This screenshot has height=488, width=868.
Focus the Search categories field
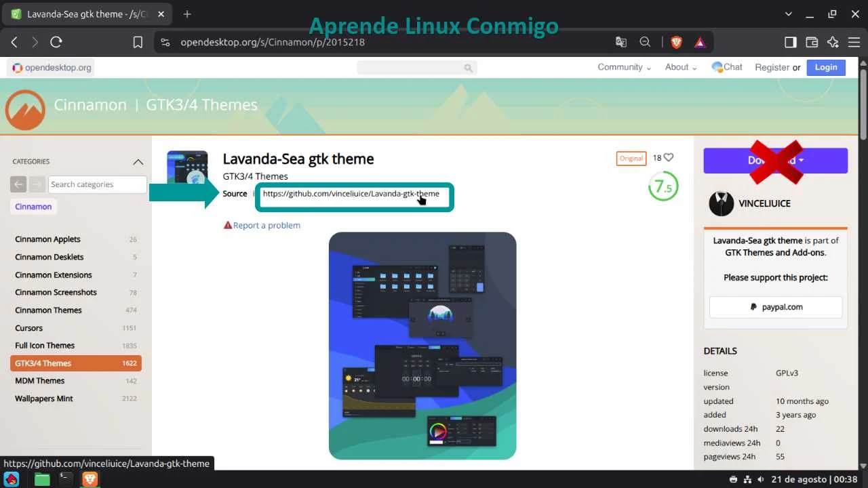tap(98, 184)
